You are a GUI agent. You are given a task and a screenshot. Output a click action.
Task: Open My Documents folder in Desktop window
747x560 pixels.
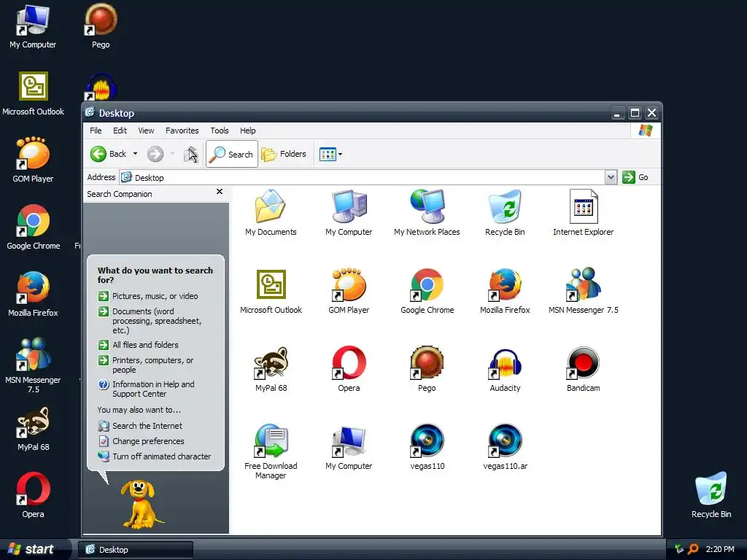270,206
